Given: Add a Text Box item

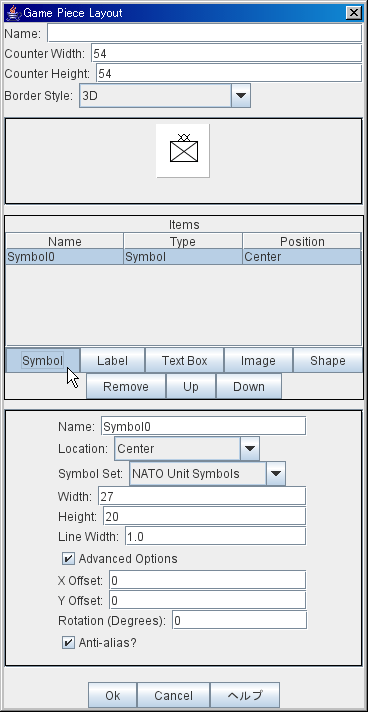Looking at the screenshot, I should click(x=184, y=361).
